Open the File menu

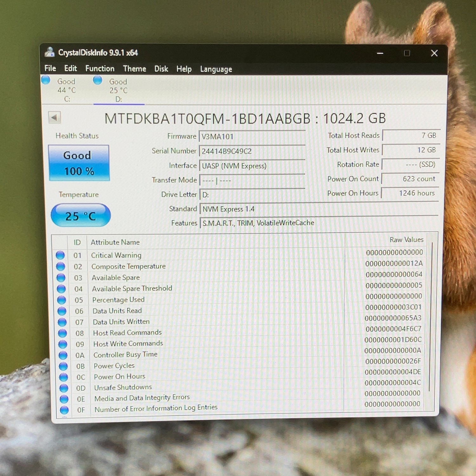(x=50, y=68)
